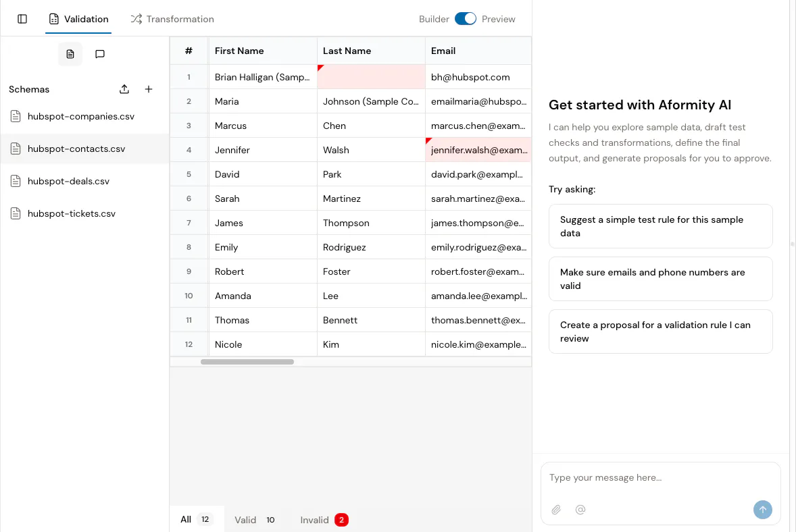The width and height of the screenshot is (796, 532).
Task: Focus the 'Type your message here...' input
Action: (660, 478)
